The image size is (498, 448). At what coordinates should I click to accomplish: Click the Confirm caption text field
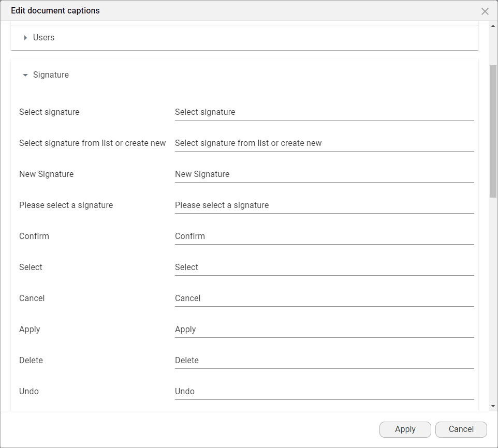[324, 236]
